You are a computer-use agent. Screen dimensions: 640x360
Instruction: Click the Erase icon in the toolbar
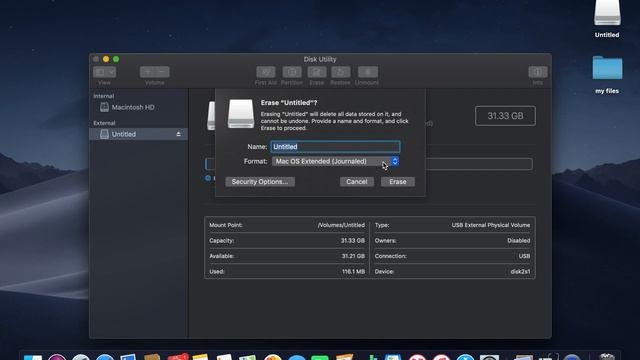[317, 72]
